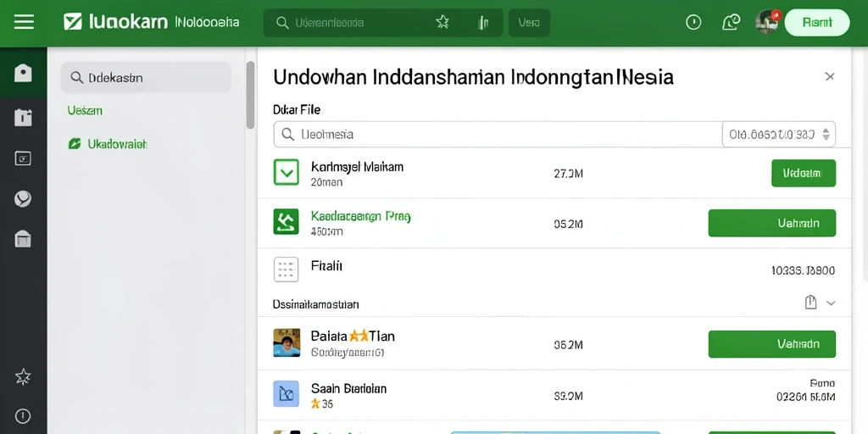The image size is (868, 434).
Task: Click the sidebar vertical scrollbar
Action: point(250,95)
